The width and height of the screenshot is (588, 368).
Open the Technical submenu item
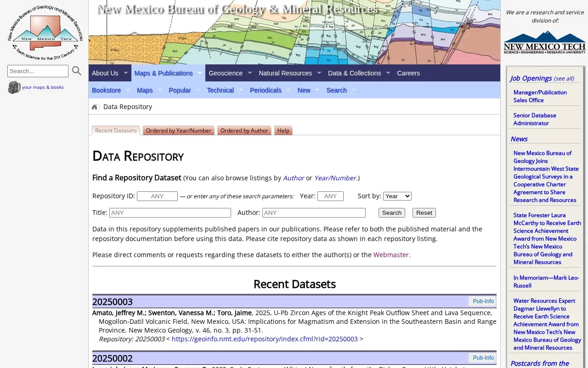click(x=220, y=90)
